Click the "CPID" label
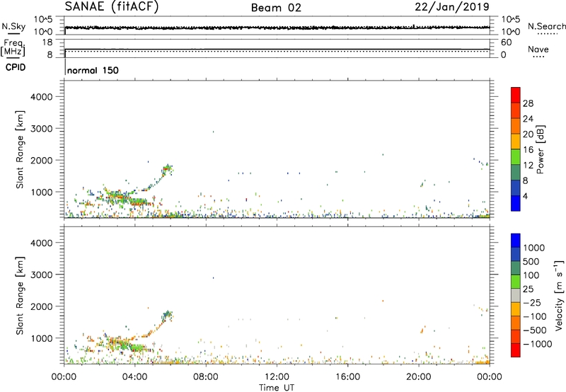This screenshot has height=392, width=566. click(16, 67)
